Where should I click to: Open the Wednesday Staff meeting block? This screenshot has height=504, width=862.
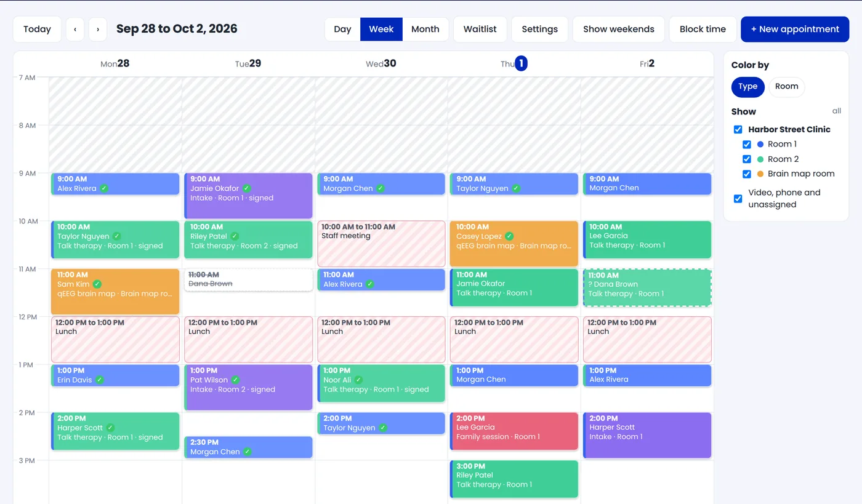[381, 244]
